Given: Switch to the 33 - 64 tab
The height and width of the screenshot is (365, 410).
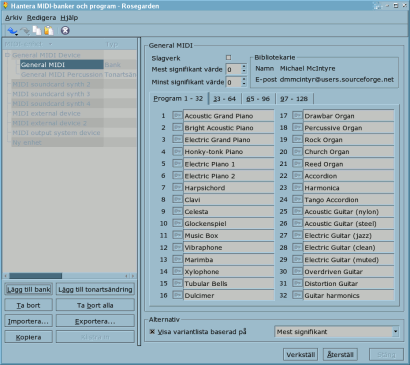Looking at the screenshot, I should coord(224,99).
